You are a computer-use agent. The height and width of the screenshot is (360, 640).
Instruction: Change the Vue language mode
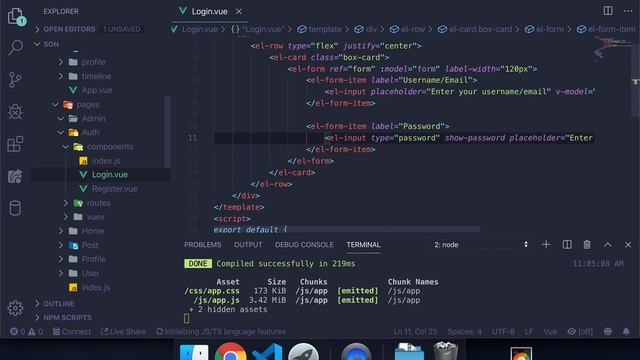[550, 331]
